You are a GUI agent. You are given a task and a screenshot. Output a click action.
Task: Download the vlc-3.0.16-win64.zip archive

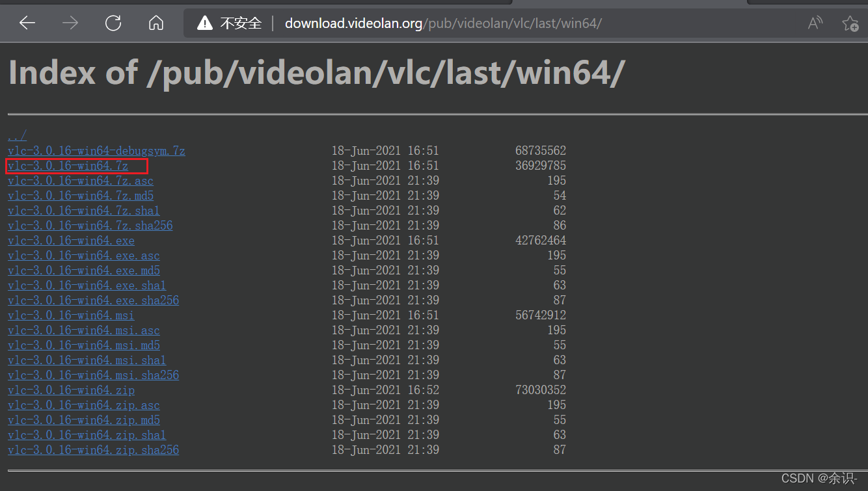[71, 390]
